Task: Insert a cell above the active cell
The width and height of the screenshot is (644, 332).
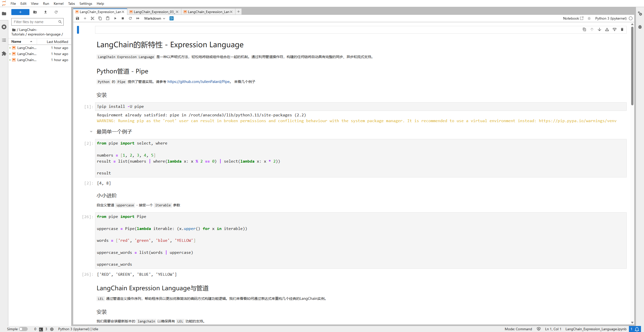Action: pos(607,29)
